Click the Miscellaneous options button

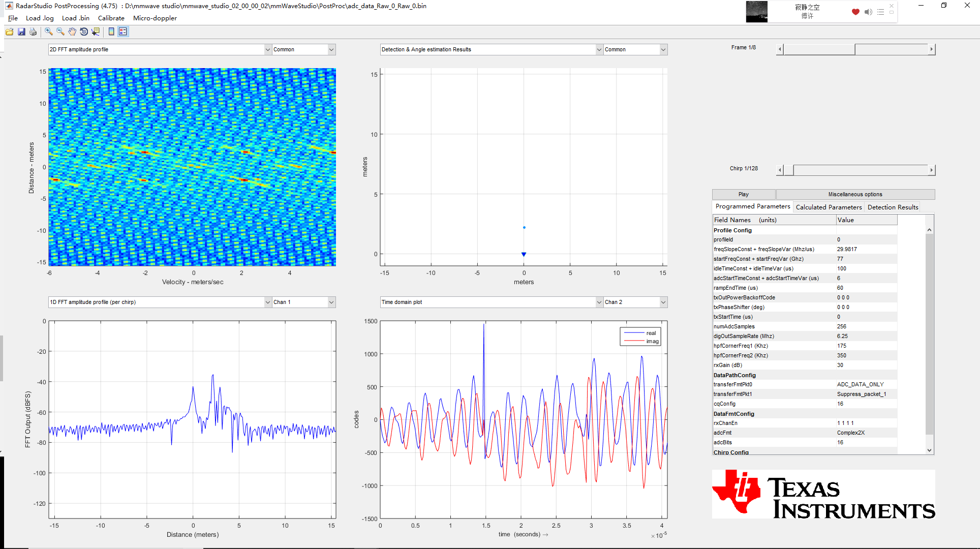point(855,194)
